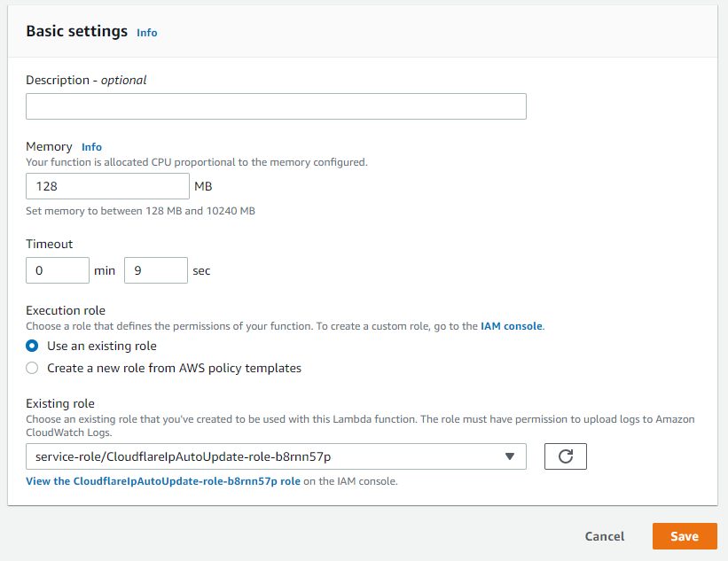Focus the Description text field

tap(276, 106)
